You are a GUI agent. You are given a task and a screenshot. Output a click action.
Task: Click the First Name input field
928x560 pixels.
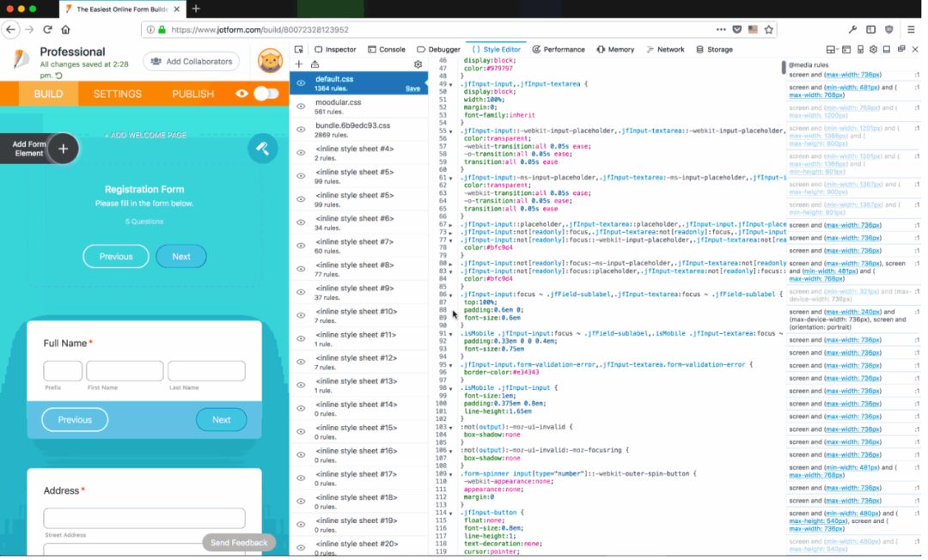[125, 371]
